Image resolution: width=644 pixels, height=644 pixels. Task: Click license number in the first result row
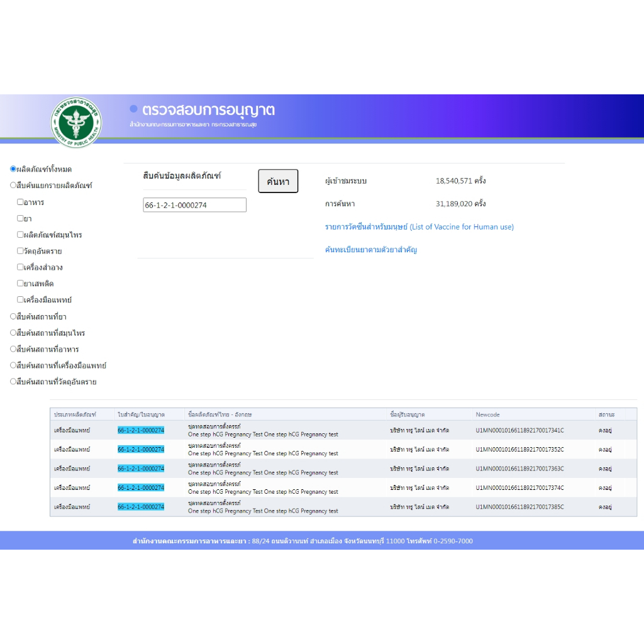click(141, 430)
